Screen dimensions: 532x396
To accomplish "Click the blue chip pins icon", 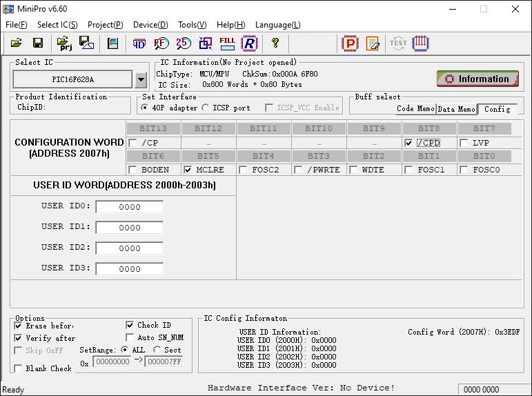I will [420, 43].
